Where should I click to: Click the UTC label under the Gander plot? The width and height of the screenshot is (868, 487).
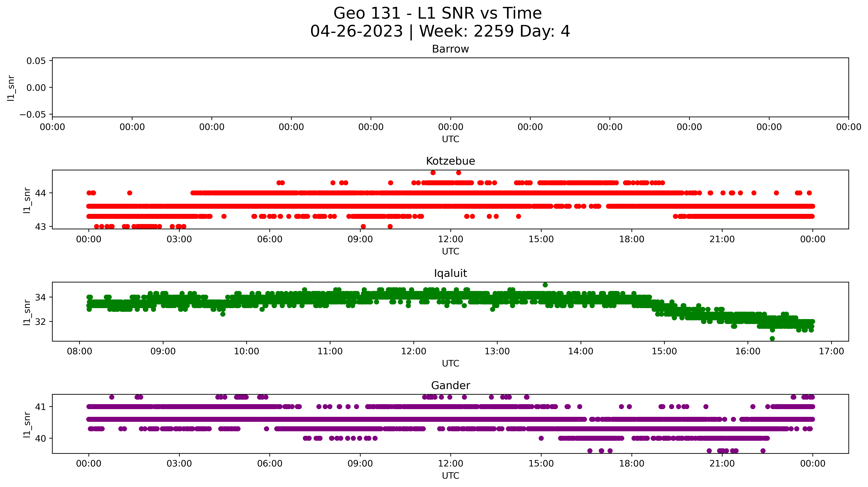click(x=451, y=476)
